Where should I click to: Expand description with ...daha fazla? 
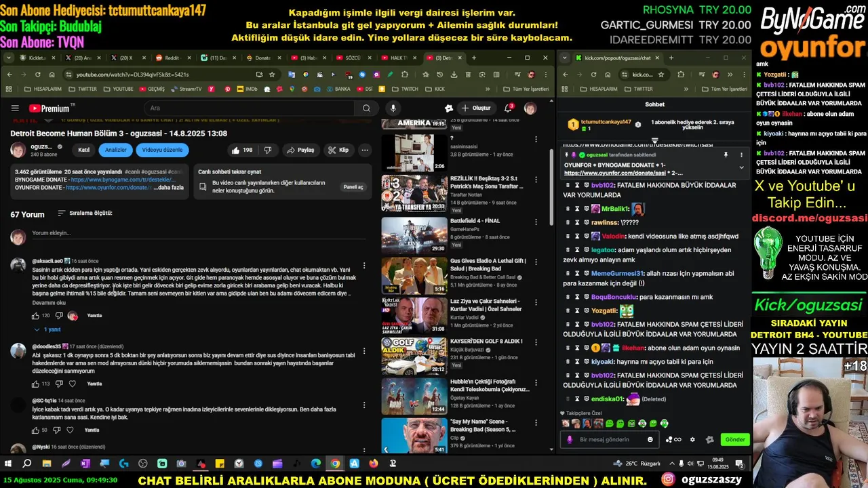(x=168, y=187)
